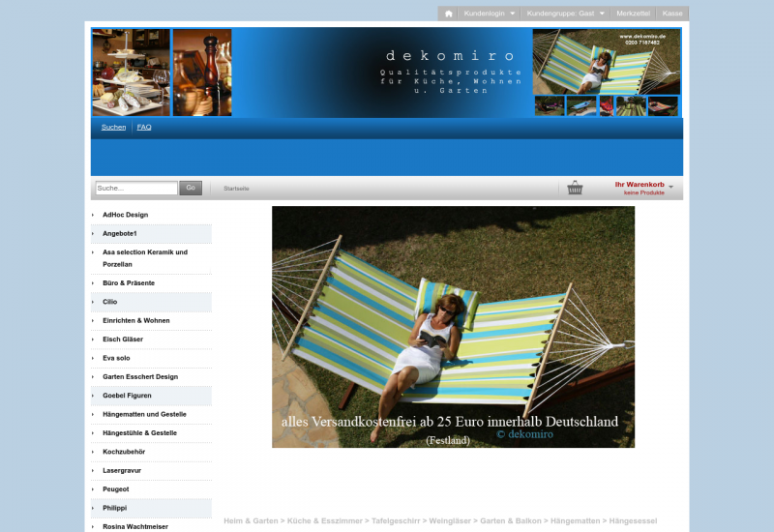Open the Kundengruppe: Gast dropdown

pyautogui.click(x=565, y=14)
